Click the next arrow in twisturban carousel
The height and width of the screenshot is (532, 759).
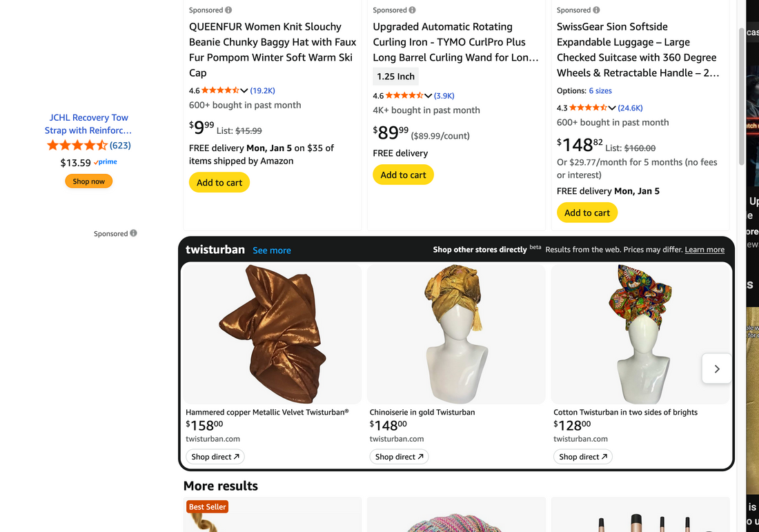point(716,368)
